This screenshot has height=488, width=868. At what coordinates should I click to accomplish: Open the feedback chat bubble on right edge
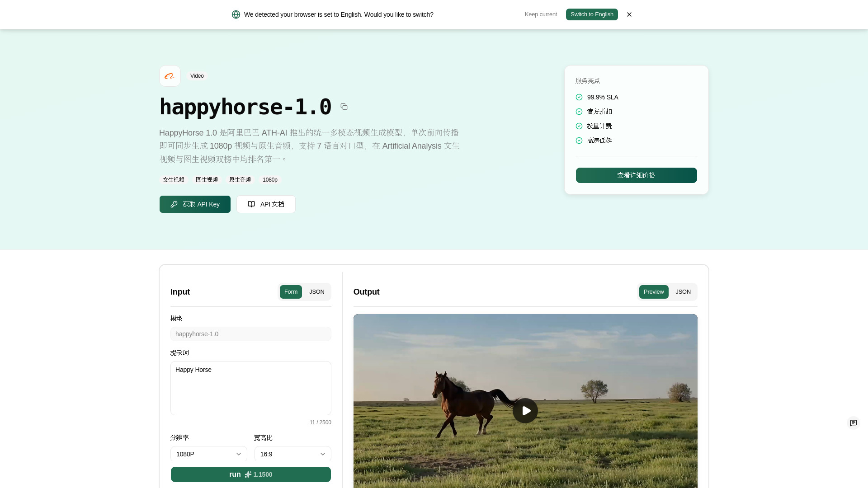854,423
